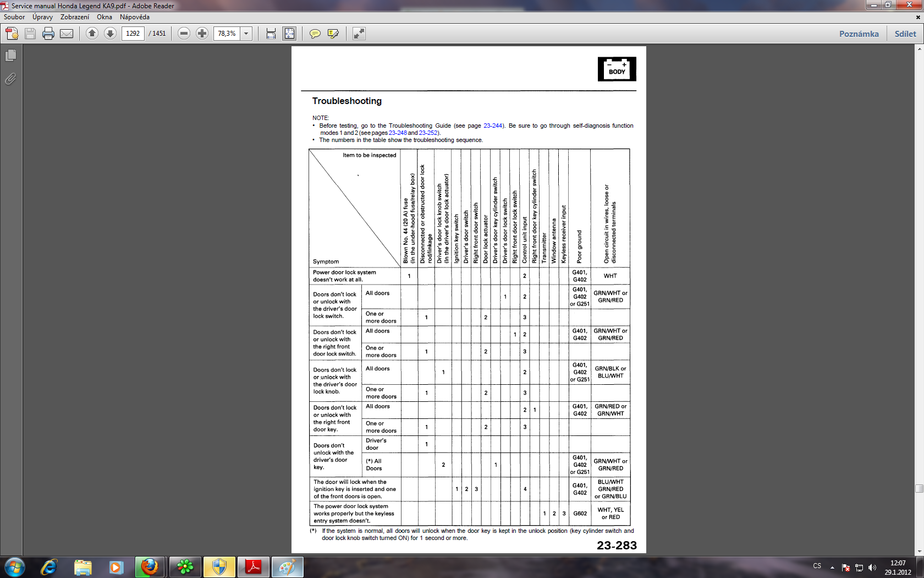Show the page thumbnails panel
924x578 pixels.
[10, 56]
